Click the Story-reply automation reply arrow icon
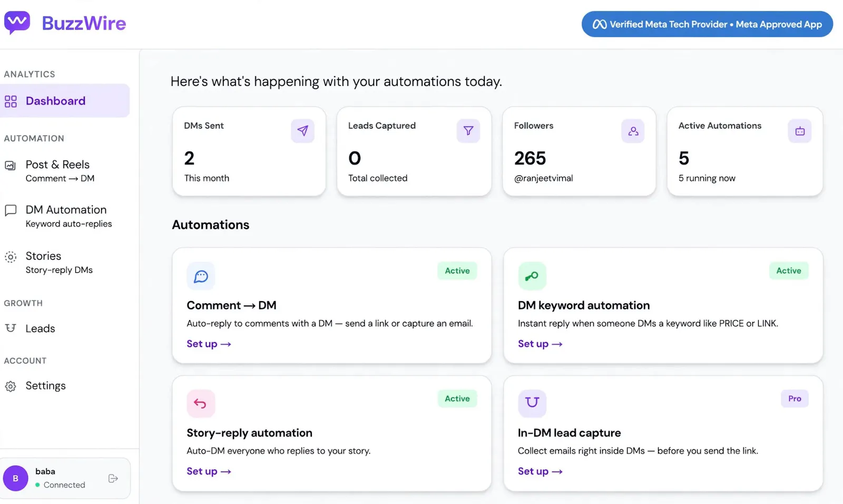Screen dimensions: 843x504 pos(201,403)
